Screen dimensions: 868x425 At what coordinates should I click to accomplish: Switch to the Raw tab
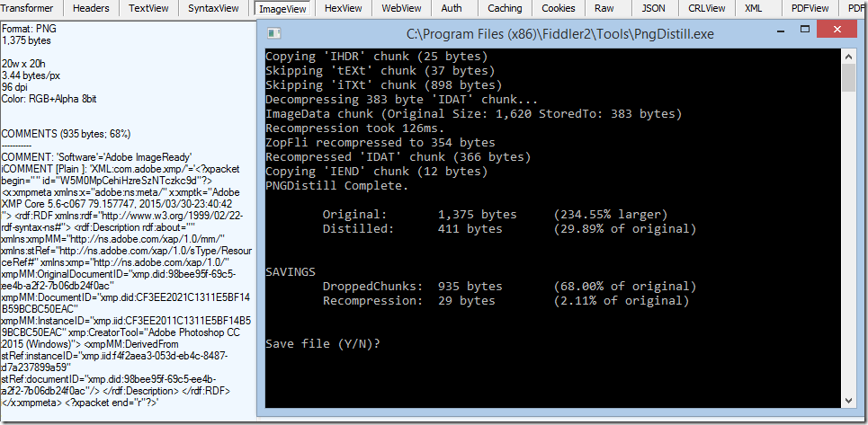click(x=605, y=8)
